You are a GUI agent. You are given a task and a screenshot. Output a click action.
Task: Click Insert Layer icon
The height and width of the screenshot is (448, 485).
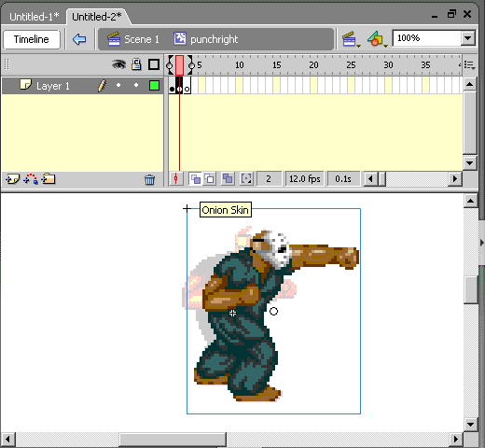12,179
